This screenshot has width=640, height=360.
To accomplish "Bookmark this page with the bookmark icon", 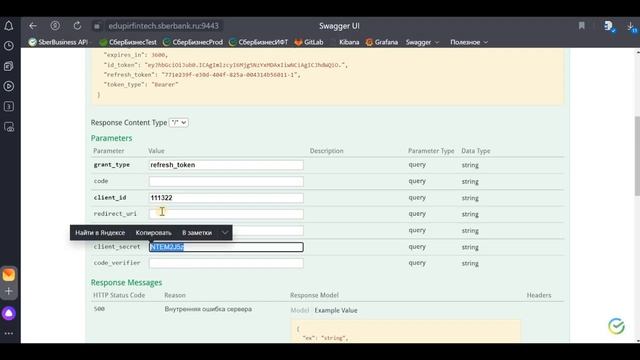I will pyautogui.click(x=582, y=26).
